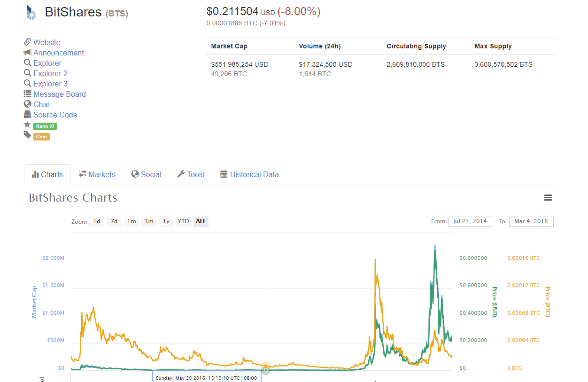Open the Message Board link
Image resolution: width=588 pixels, height=382 pixels.
(60, 94)
